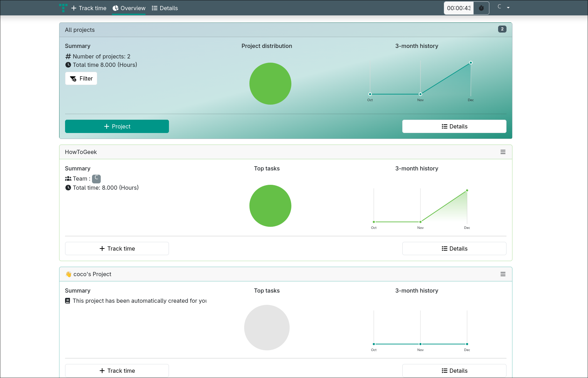The image size is (588, 378).
Task: Click the timer display field
Action: coord(459,8)
